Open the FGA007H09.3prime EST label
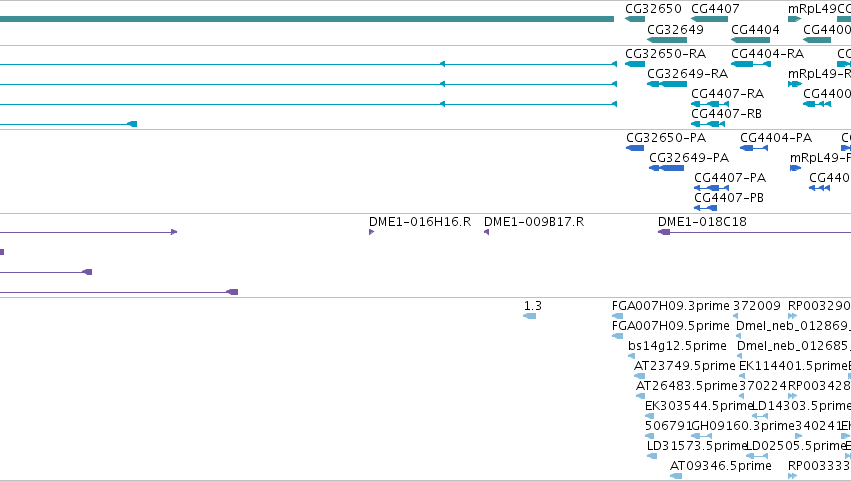 (670, 306)
